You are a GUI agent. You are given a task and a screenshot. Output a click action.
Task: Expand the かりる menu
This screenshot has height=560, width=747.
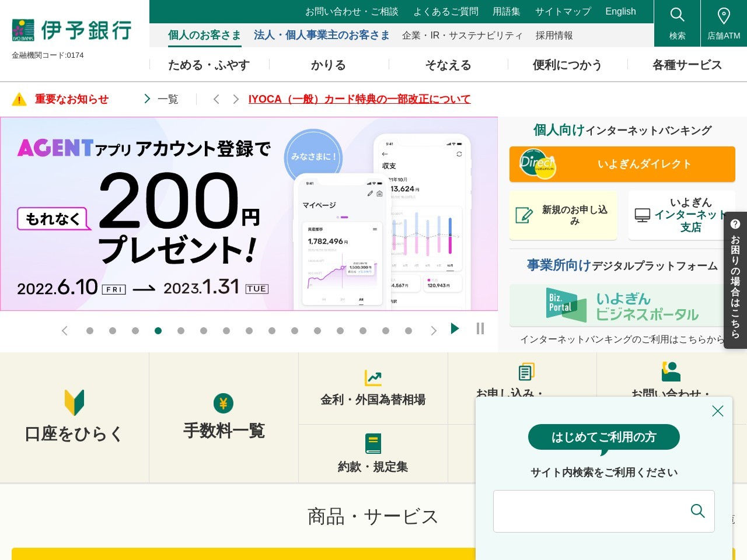pos(329,65)
